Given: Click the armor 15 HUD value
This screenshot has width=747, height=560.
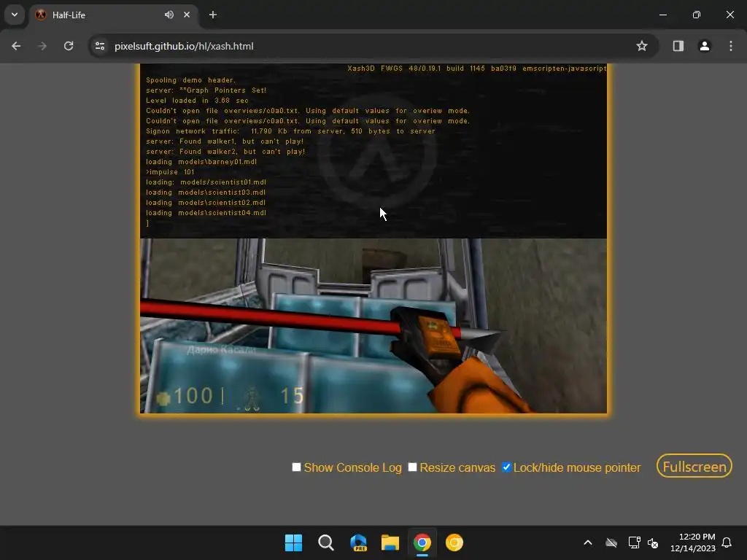Looking at the screenshot, I should [x=292, y=396].
